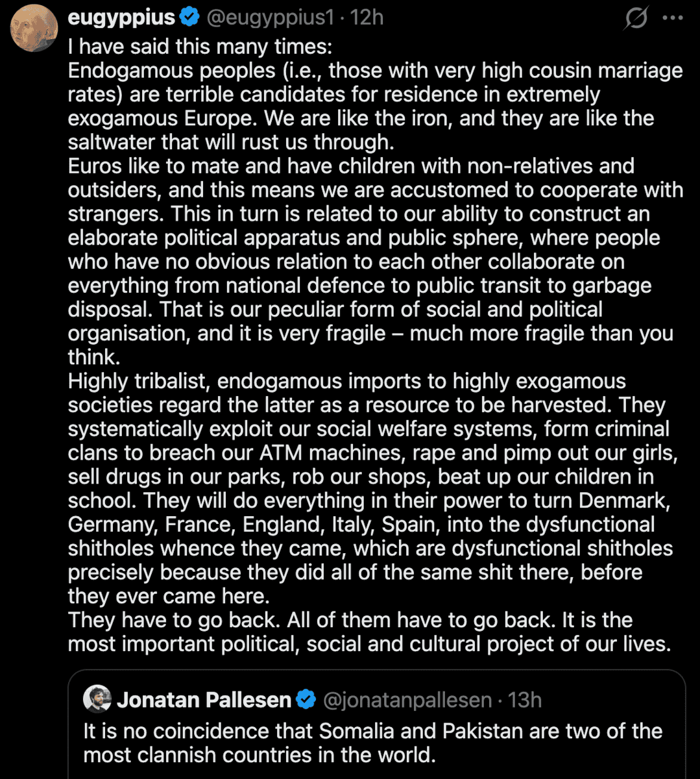This screenshot has width=700, height=779.
Task: Click the sentence mentioning "public transit to garbage disposal"
Action: point(359,286)
